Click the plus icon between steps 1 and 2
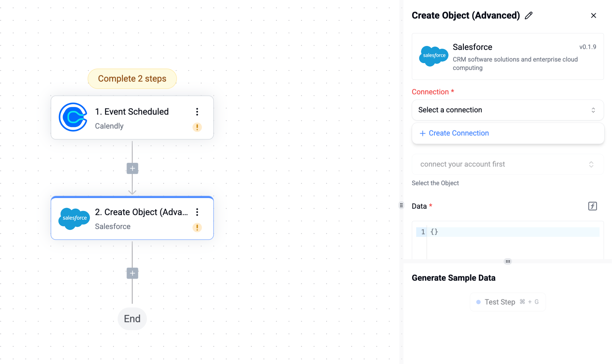The height and width of the screenshot is (364, 612). (x=133, y=168)
